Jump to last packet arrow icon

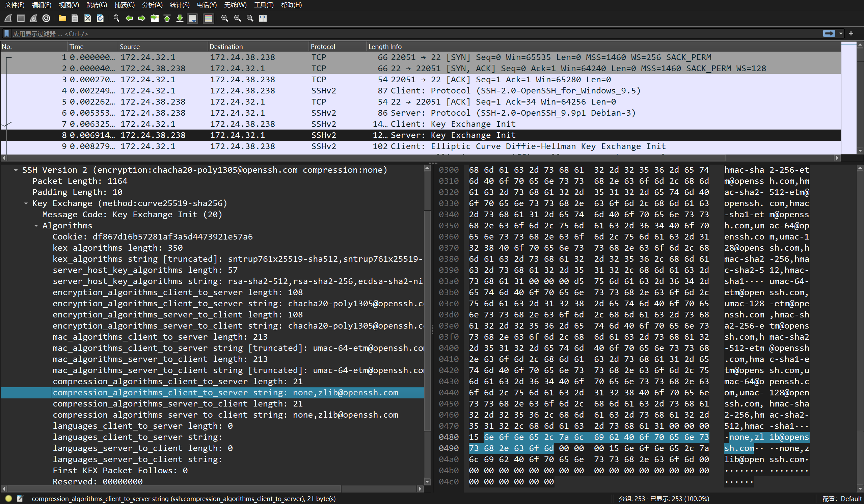[180, 18]
